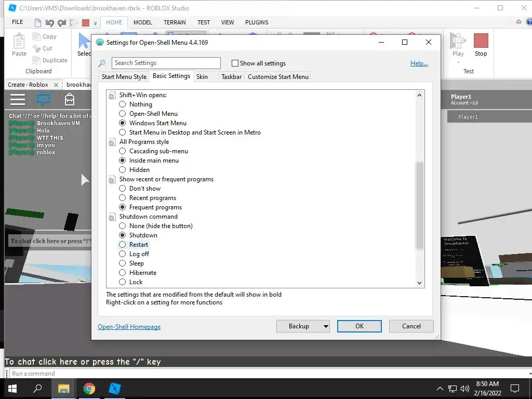Click the volume speaker icon in tray

tap(465, 389)
